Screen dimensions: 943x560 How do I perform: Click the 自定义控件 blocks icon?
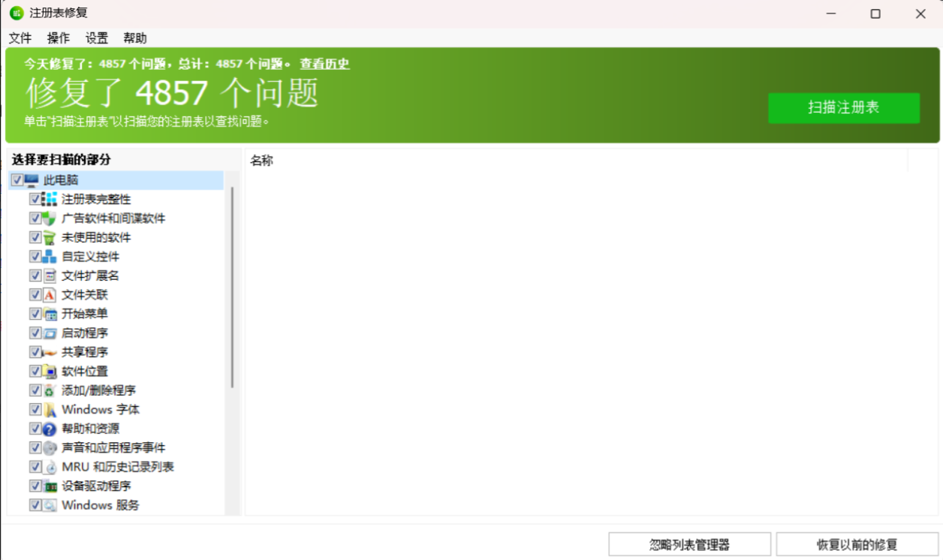click(50, 257)
